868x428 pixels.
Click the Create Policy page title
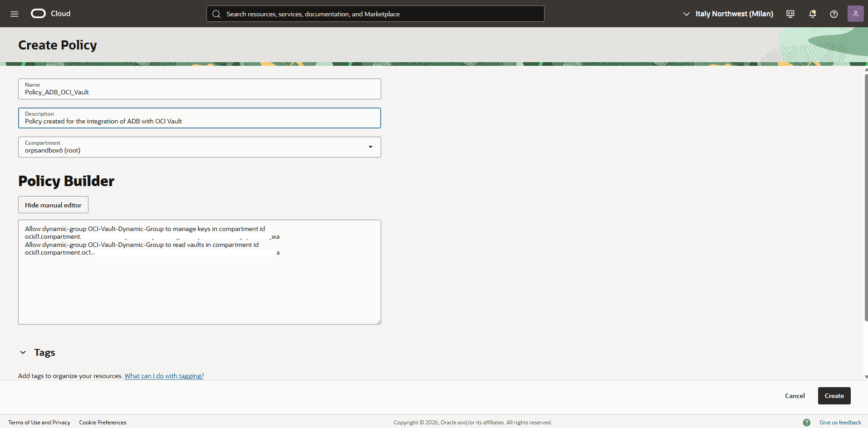(x=58, y=45)
